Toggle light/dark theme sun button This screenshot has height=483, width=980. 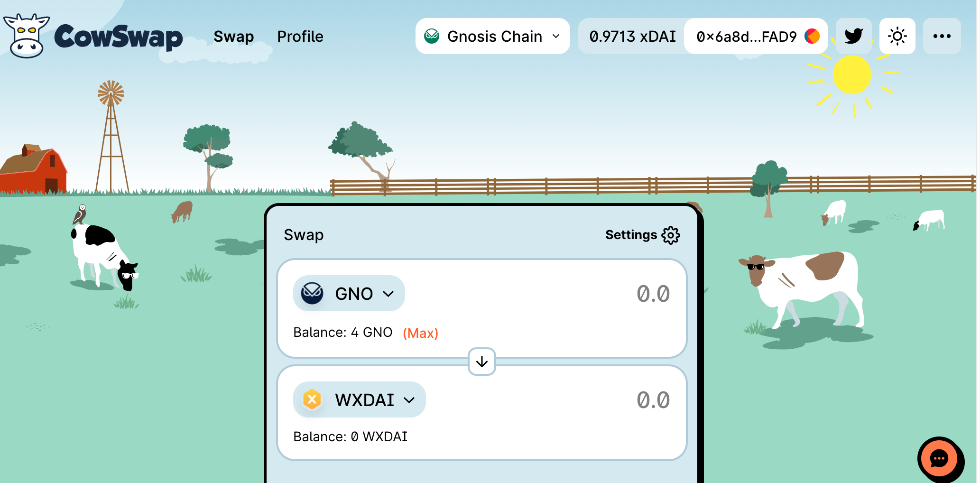coord(897,36)
